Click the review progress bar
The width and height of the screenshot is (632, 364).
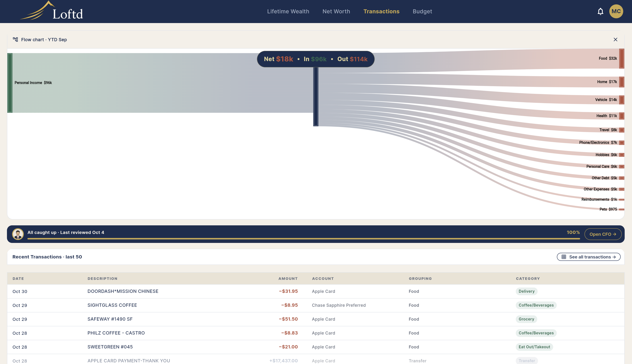[x=304, y=239]
